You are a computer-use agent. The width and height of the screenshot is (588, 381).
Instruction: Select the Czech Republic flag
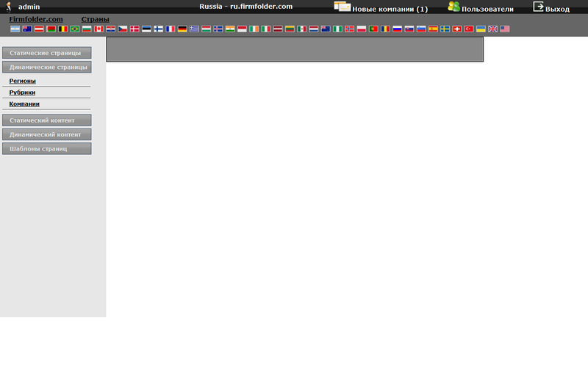pos(123,29)
